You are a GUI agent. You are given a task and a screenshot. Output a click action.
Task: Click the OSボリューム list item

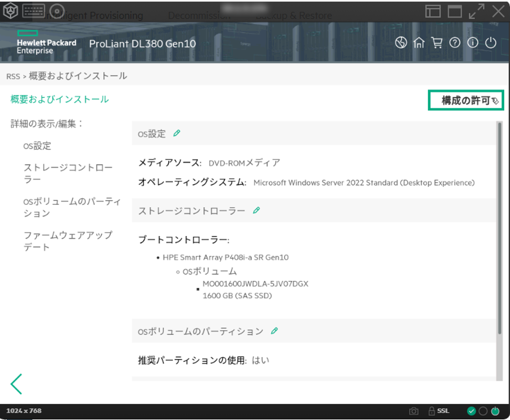point(210,272)
